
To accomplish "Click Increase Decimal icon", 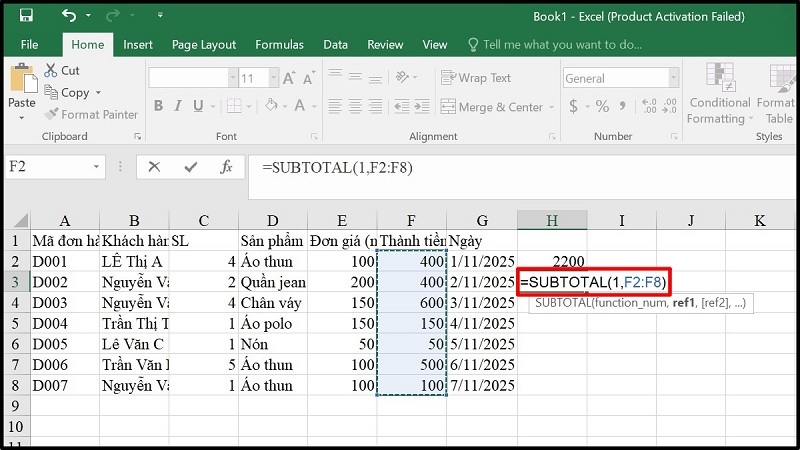I will click(x=649, y=106).
